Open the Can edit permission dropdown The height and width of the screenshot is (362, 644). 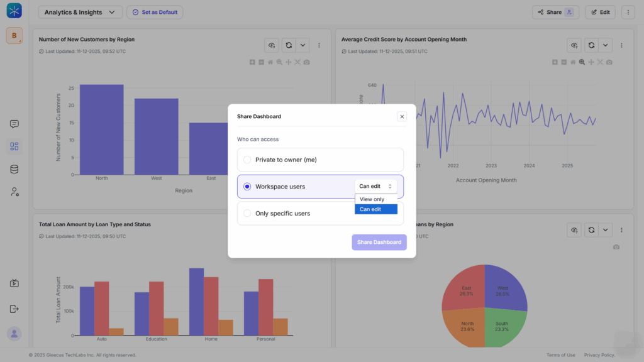click(x=375, y=187)
